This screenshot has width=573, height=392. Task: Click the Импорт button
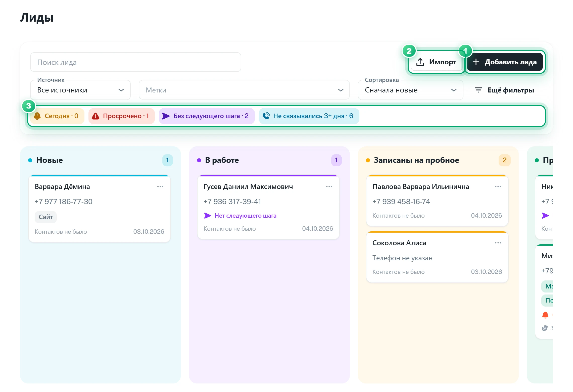(x=437, y=62)
